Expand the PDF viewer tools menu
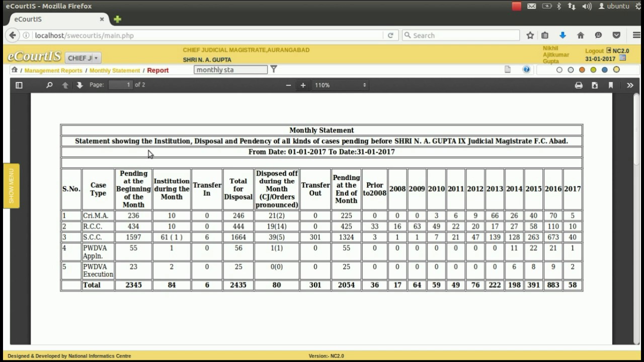Viewport: 644px width, 362px height. [630, 85]
